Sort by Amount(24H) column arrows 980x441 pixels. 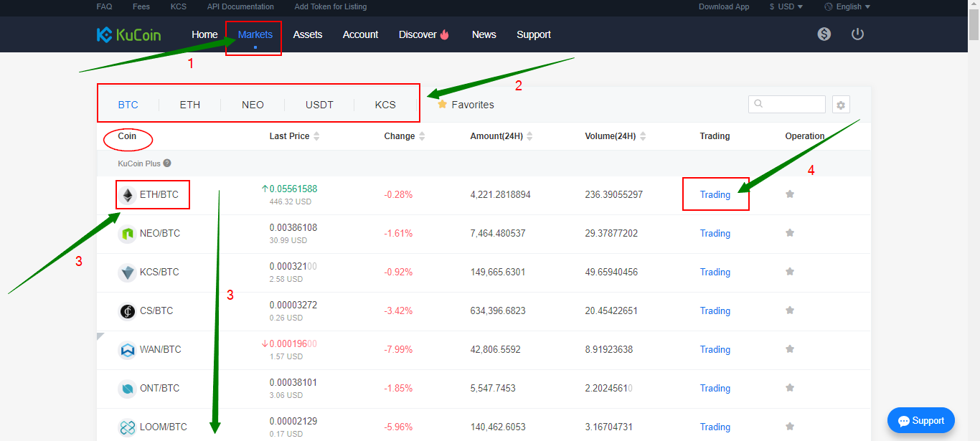pos(529,136)
